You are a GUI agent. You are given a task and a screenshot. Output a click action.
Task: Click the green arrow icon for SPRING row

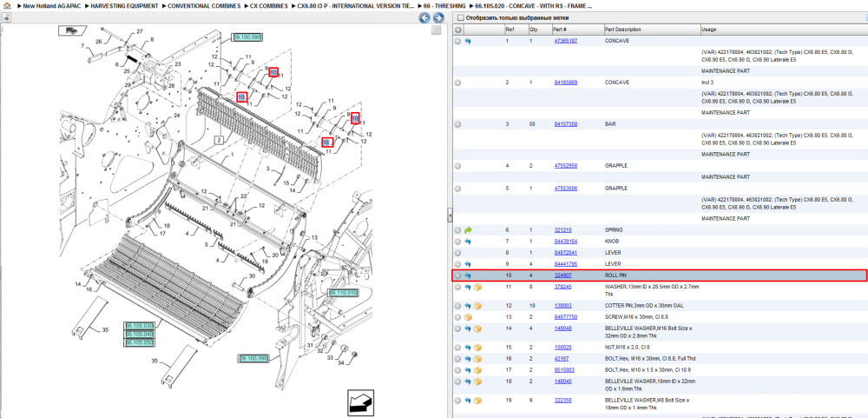coord(468,229)
